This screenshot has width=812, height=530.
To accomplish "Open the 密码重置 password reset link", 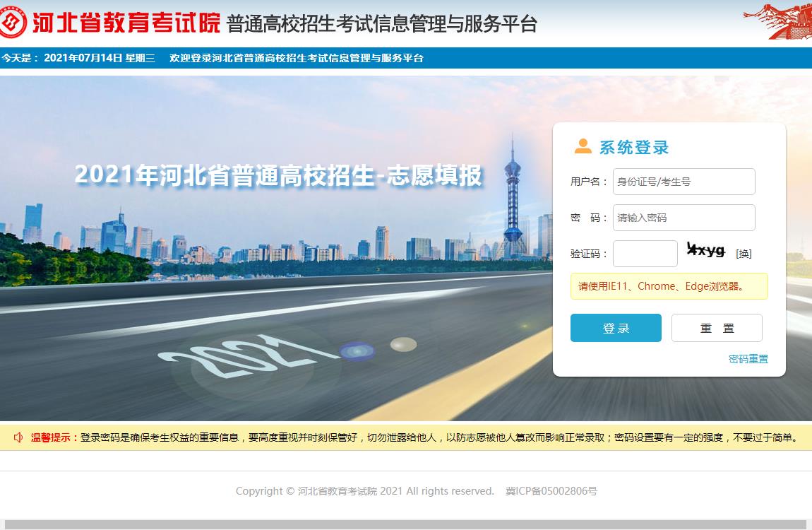I will point(748,359).
